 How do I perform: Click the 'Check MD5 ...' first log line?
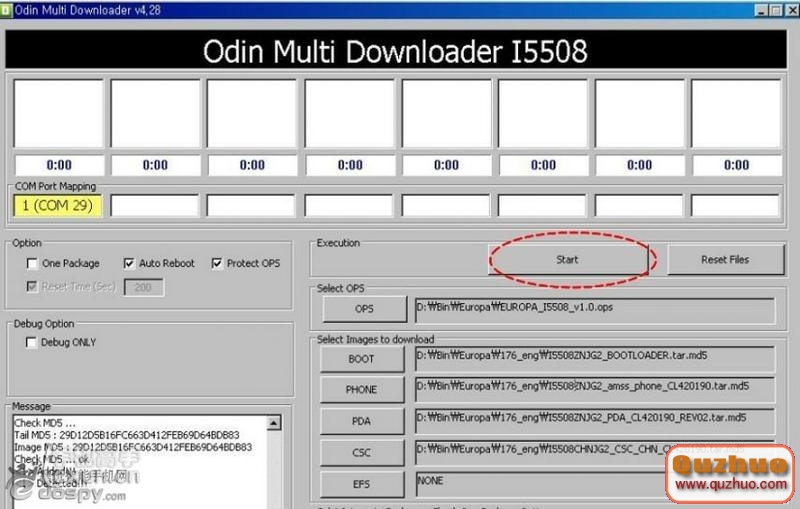pos(45,423)
